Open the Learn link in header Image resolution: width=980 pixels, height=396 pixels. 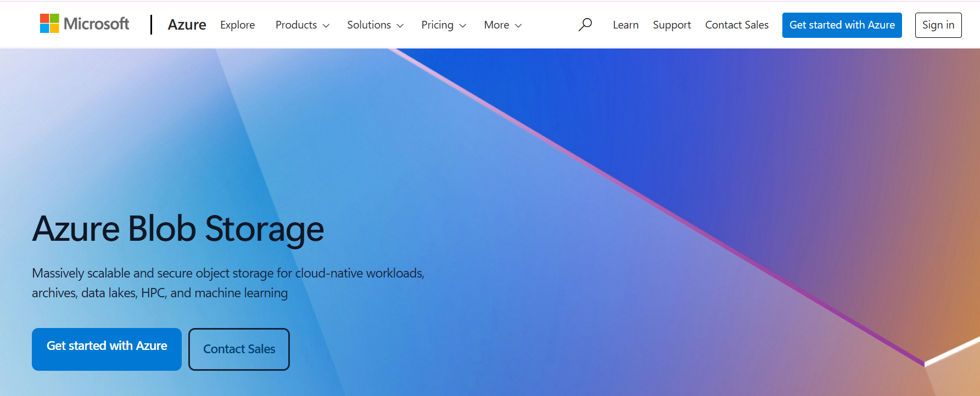tap(625, 25)
